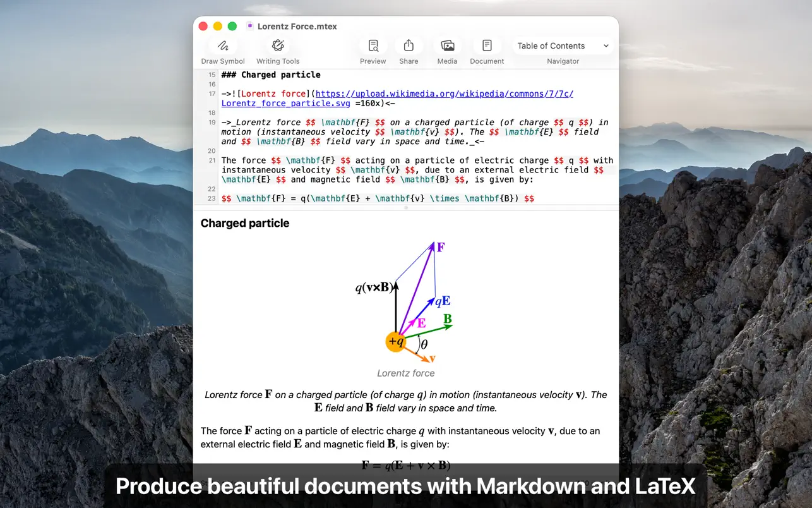Click the Lorentz Force.mtex title in the title bar
Screen dimensions: 812x508
(297, 26)
